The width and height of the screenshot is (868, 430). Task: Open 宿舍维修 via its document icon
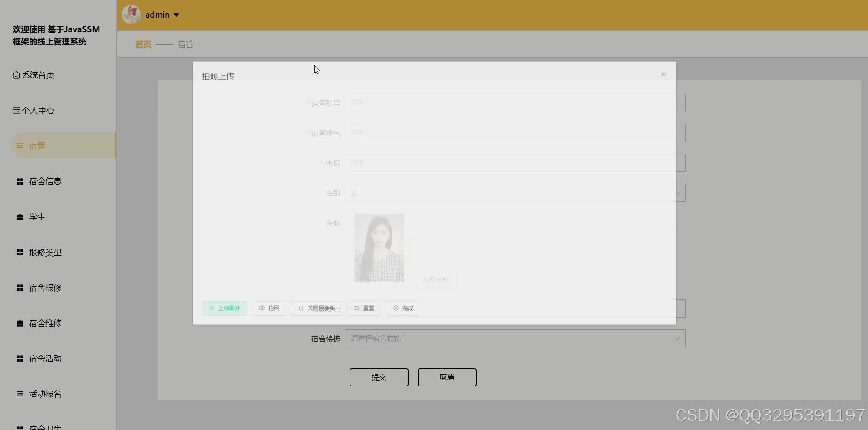[20, 323]
